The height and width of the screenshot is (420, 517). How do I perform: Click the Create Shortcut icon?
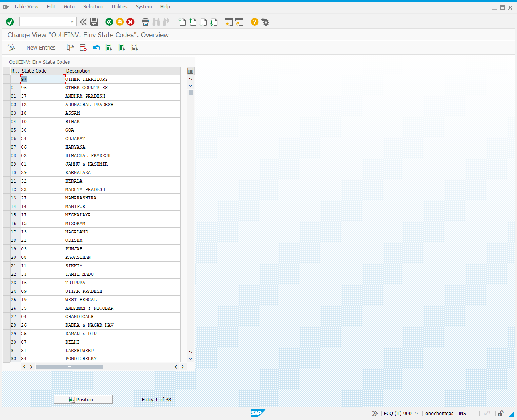click(240, 22)
